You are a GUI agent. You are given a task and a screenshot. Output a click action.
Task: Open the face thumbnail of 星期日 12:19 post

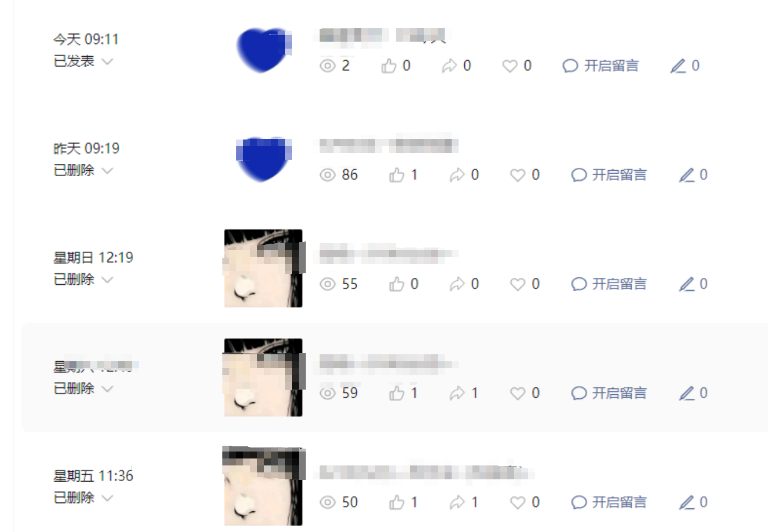coord(264,268)
